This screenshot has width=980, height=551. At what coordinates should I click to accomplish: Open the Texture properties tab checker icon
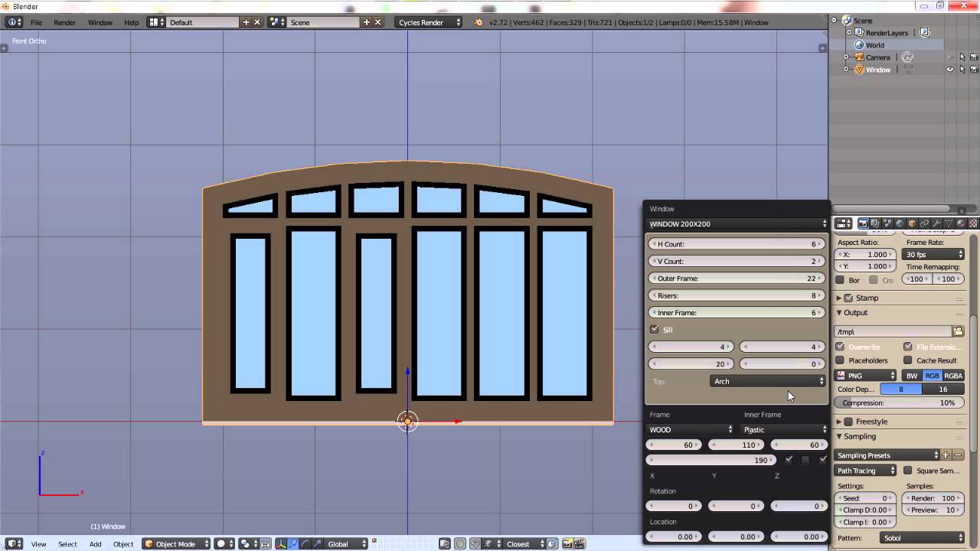coord(973,223)
